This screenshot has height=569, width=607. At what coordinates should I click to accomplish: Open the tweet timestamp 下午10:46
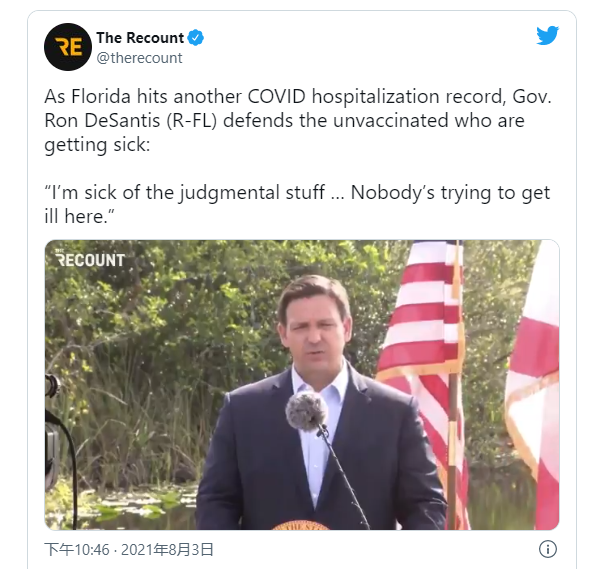[x=77, y=550]
